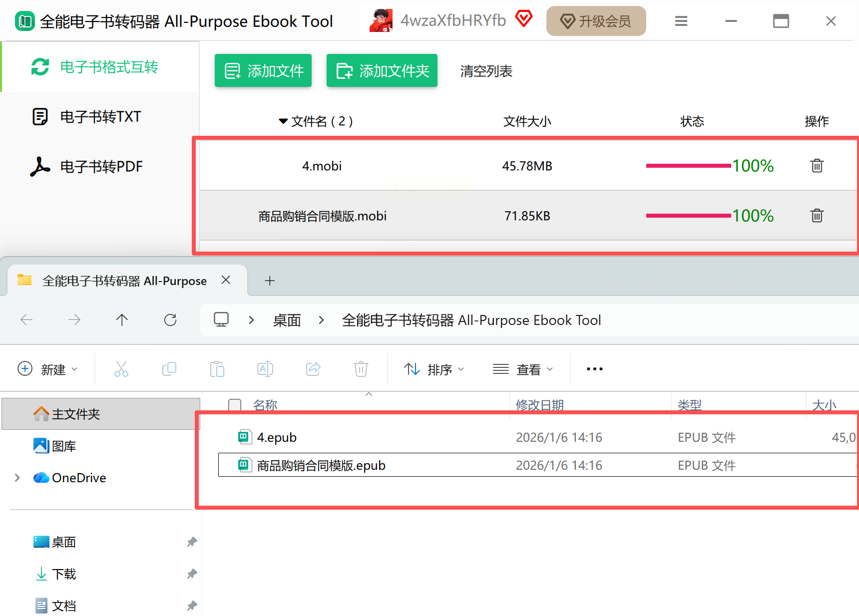The height and width of the screenshot is (616, 859).
Task: Click the 全能电子书转码器 All-Purpose Ebook Tool breadcrumb
Action: click(x=471, y=320)
